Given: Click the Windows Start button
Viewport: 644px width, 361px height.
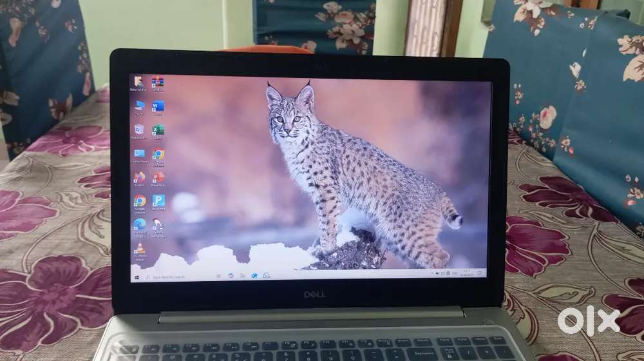Looking at the screenshot, I should [x=137, y=277].
